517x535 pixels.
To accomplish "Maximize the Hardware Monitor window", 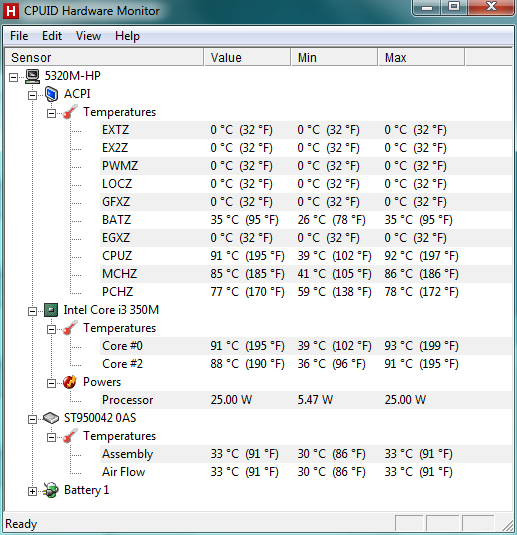I will (454, 7).
